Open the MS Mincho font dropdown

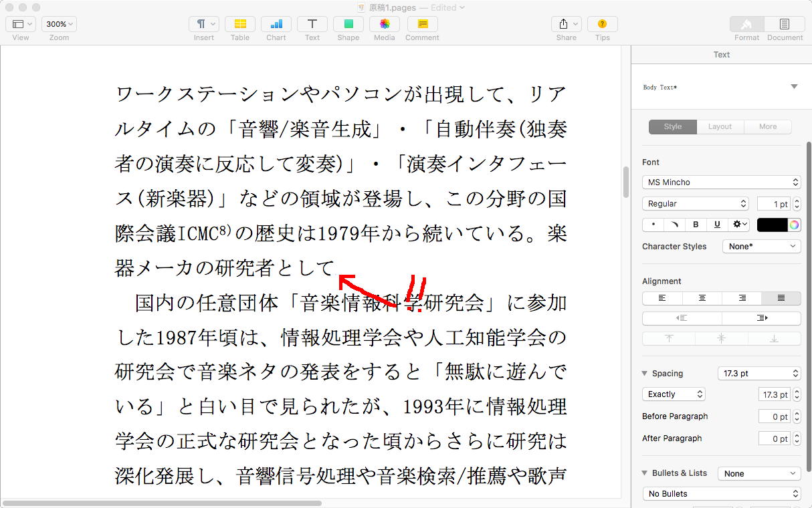(x=721, y=182)
